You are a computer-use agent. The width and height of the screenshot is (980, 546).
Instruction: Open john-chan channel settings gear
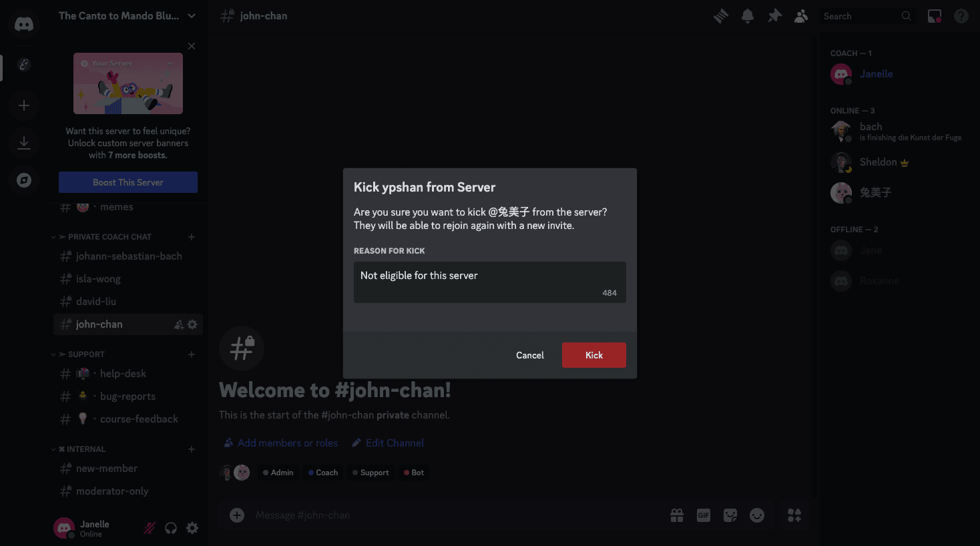coord(192,324)
